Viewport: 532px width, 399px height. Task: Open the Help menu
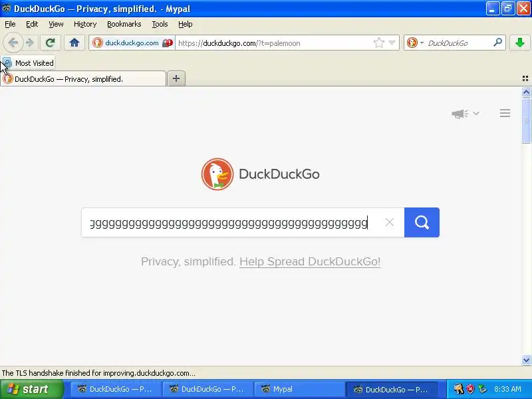pyautogui.click(x=186, y=24)
